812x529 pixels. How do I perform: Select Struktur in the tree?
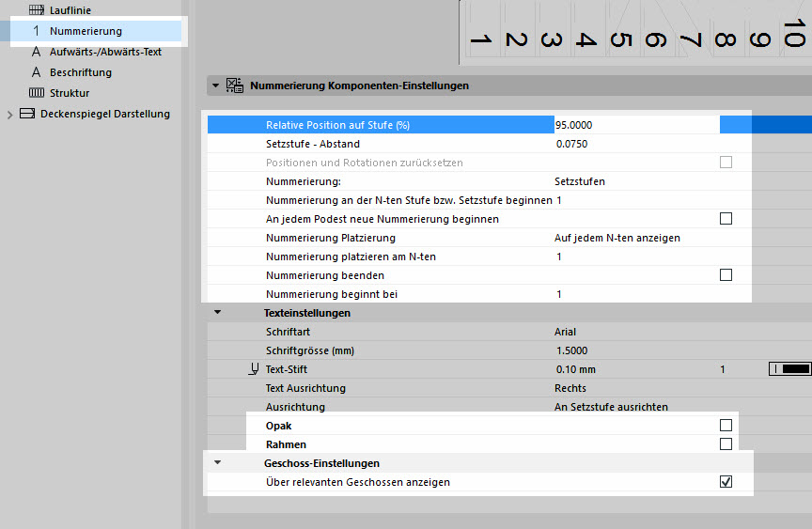(70, 93)
